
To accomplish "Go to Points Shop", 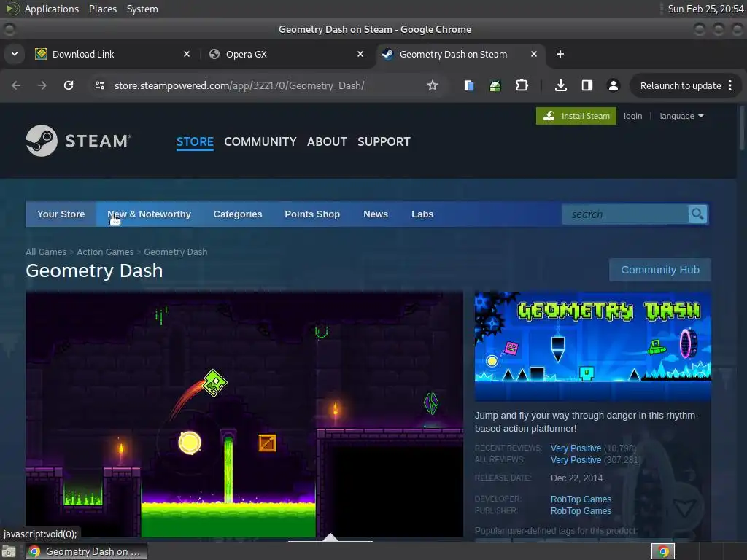I will click(x=312, y=214).
